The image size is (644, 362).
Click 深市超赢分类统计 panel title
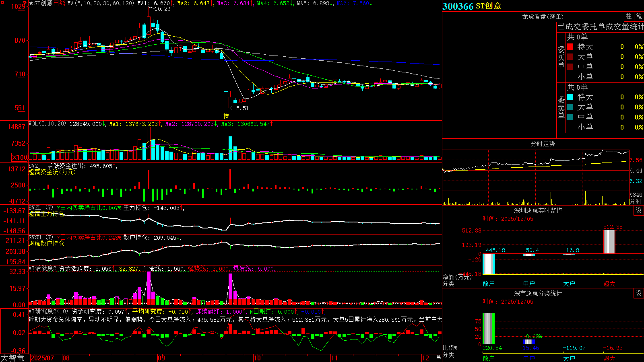(x=538, y=293)
